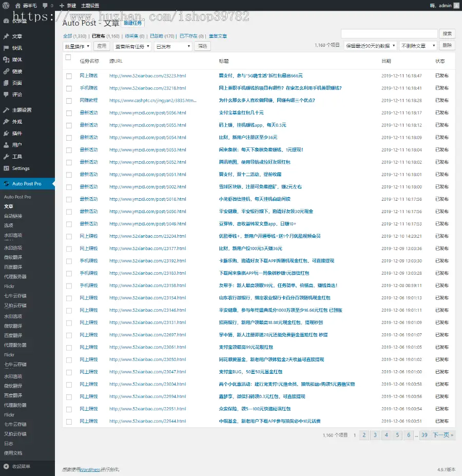Open the 日志 log submenu item
Screen dimensions: 462x476
pyautogui.click(x=9, y=444)
